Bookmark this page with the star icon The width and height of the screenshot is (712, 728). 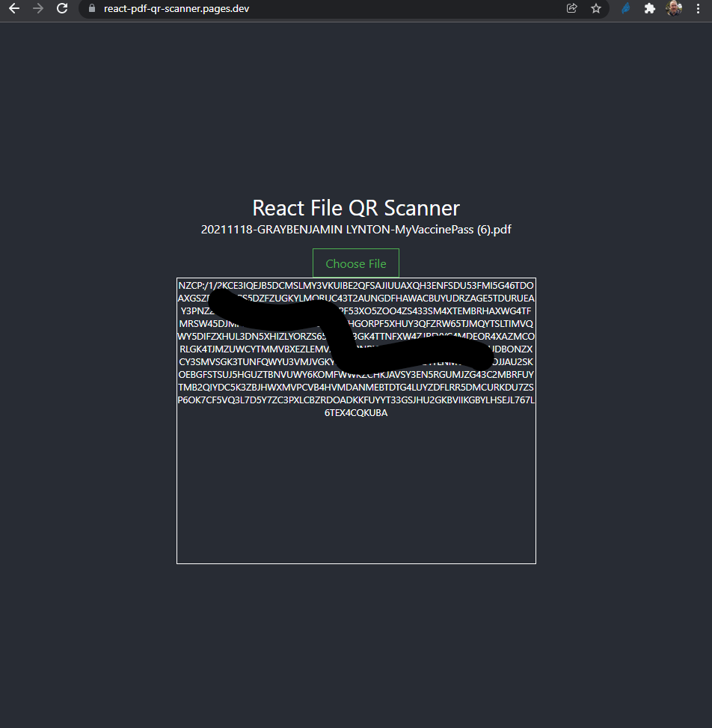tap(596, 9)
